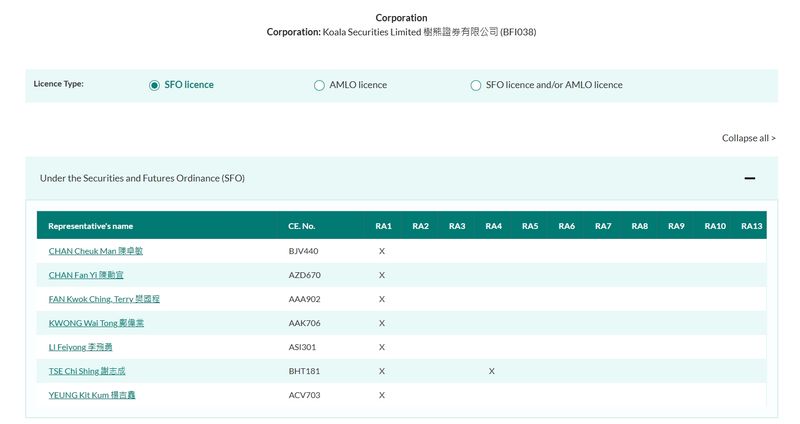Click the RA4 X mark for TSE Chi Shing
Image resolution: width=800 pixels, height=424 pixels.
(491, 371)
